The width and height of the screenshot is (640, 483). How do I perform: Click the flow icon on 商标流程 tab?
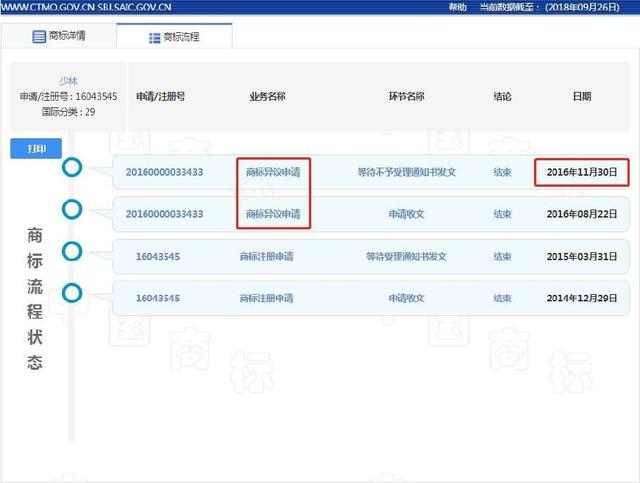pyautogui.click(x=155, y=37)
